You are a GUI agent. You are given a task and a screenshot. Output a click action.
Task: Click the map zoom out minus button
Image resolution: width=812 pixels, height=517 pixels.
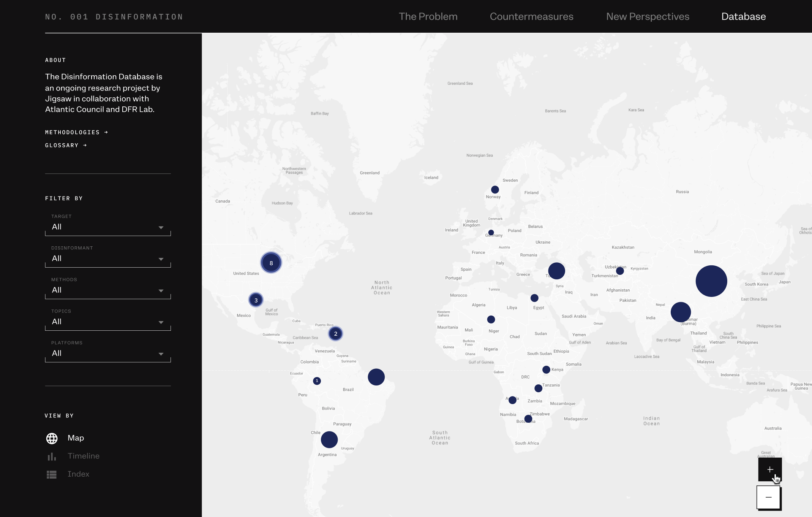[x=768, y=497]
